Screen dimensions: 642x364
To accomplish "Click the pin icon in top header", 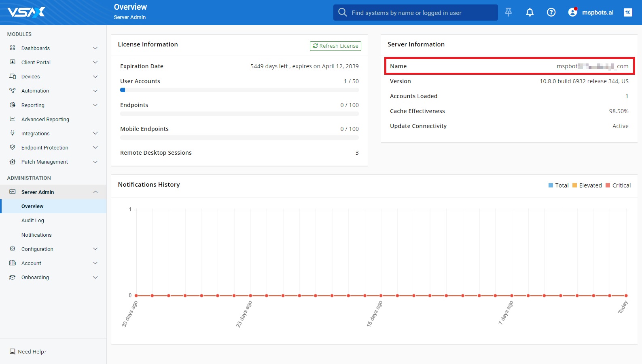I will (509, 12).
